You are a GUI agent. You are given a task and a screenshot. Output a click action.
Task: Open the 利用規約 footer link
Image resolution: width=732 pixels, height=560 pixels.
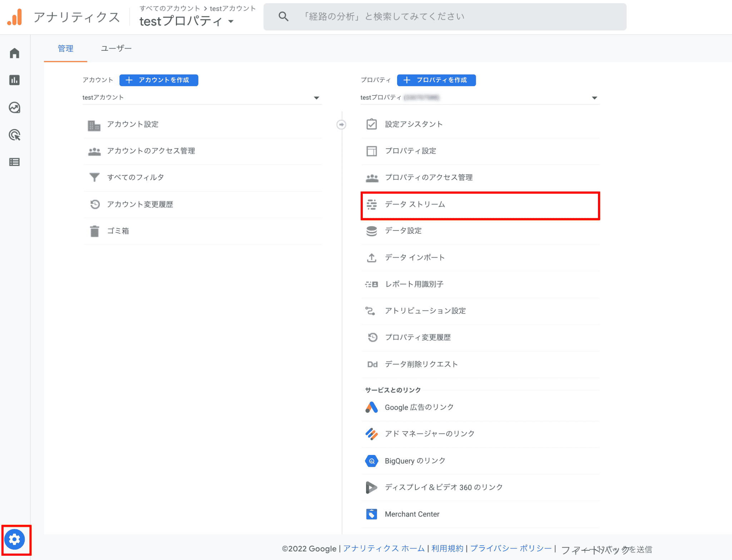(x=447, y=549)
